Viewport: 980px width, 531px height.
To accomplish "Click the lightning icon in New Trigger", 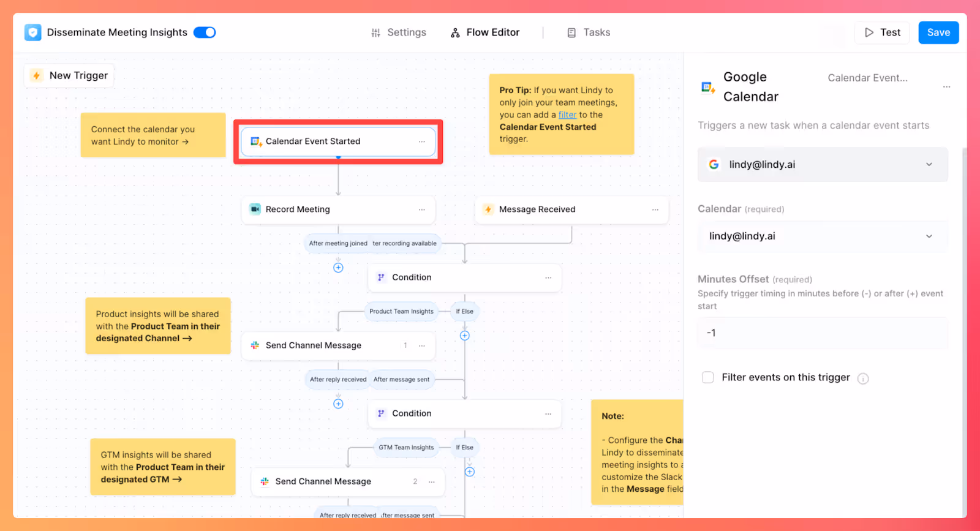I will pos(37,75).
